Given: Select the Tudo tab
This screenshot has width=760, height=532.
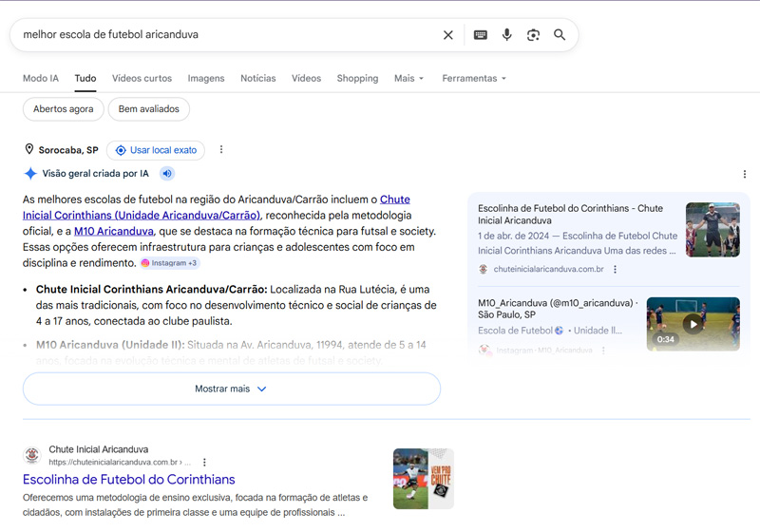Looking at the screenshot, I should [85, 78].
